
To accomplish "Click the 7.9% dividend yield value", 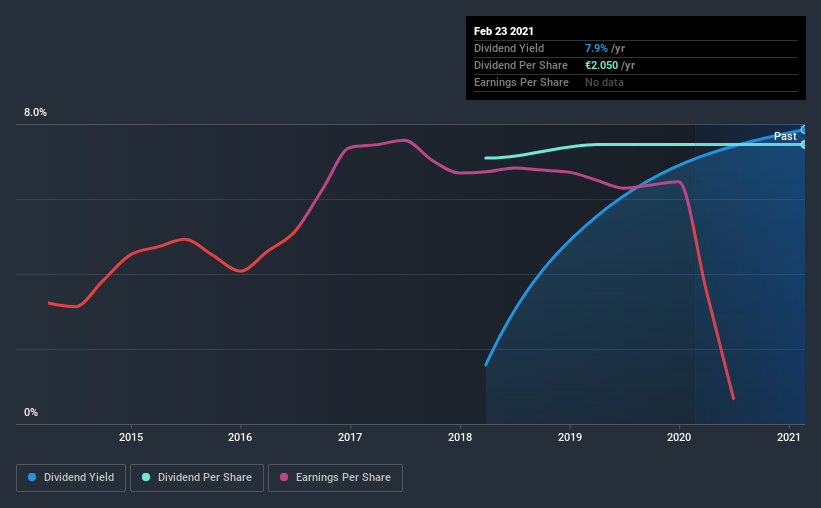I will click(x=596, y=48).
